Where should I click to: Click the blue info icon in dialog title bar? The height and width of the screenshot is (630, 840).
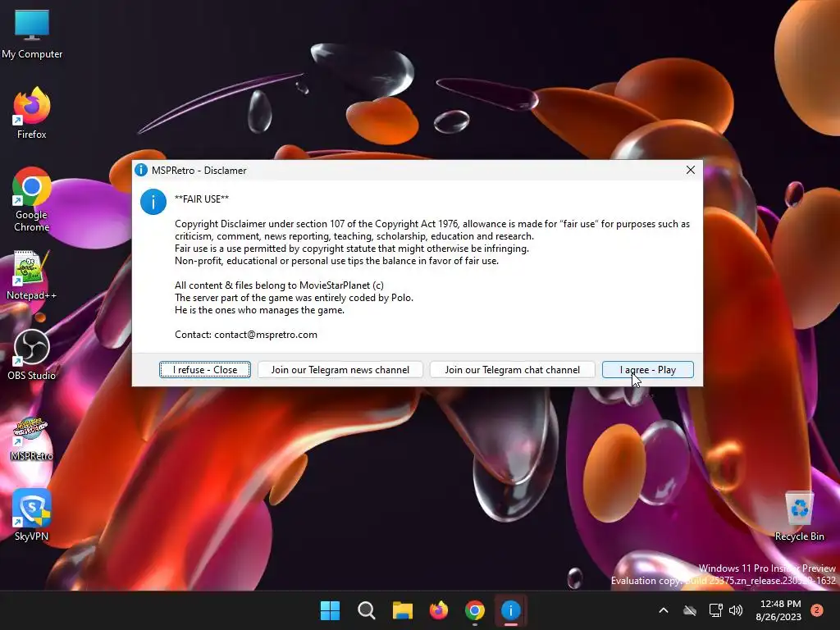141,170
